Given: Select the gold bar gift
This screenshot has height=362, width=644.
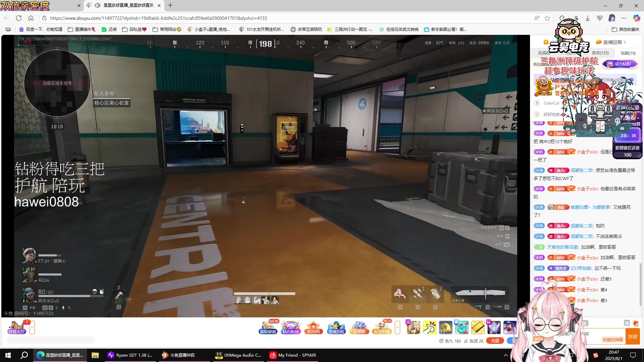Looking at the screenshot, I should click(478, 327).
